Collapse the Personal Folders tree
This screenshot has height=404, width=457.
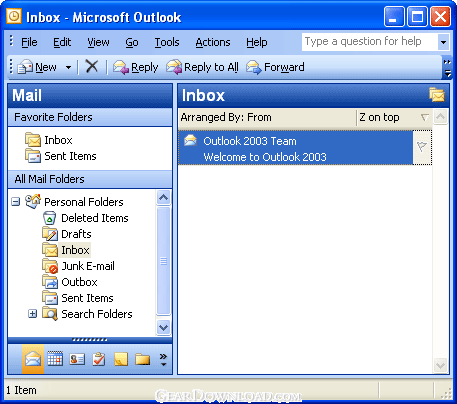click(x=15, y=202)
